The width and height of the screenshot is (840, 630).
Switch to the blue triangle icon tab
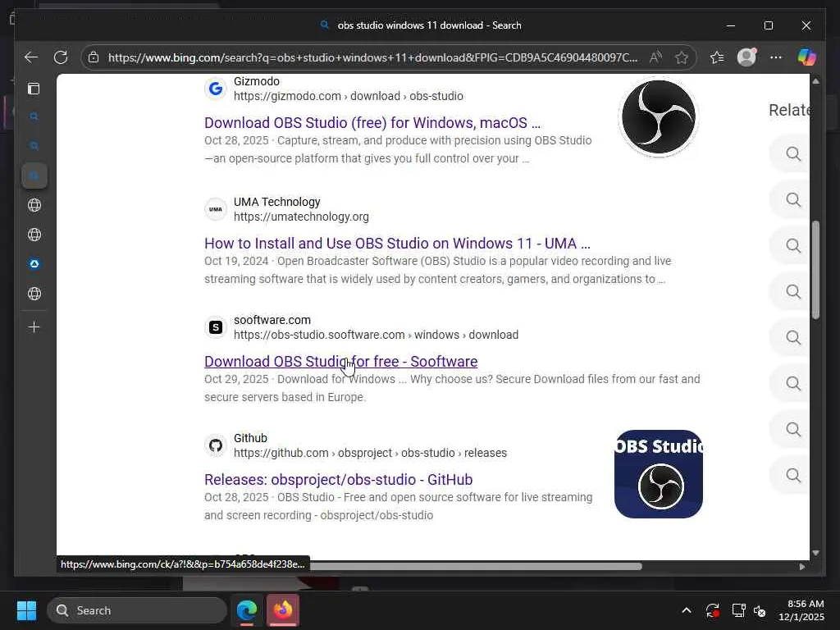[34, 264]
